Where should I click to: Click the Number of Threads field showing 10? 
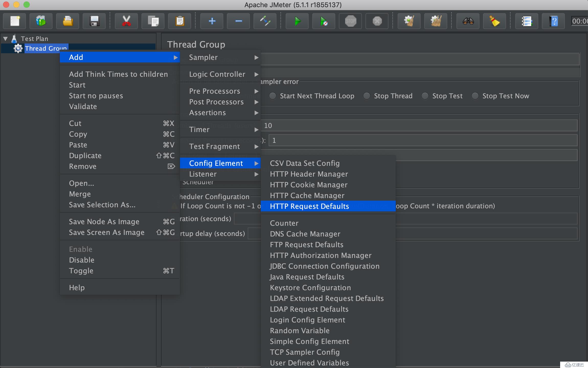(419, 126)
